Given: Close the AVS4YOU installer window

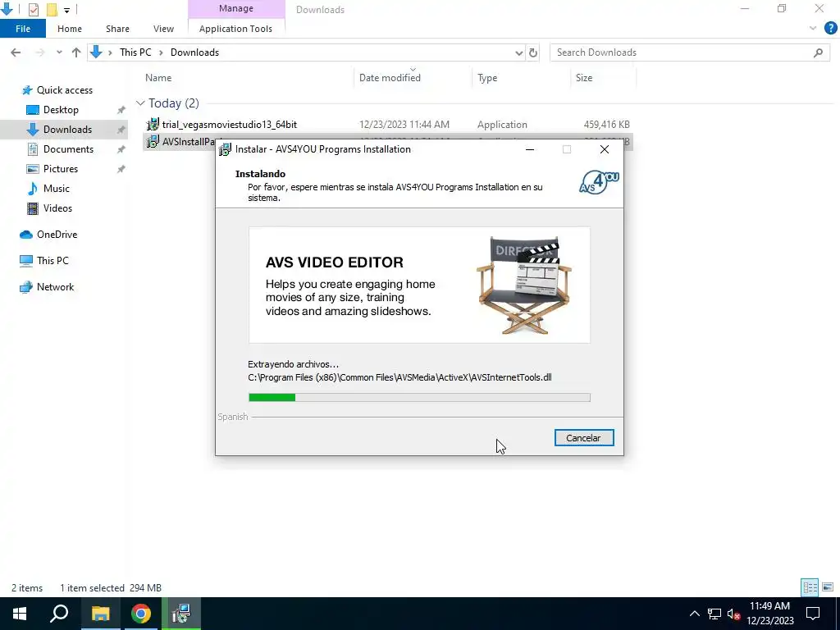Looking at the screenshot, I should pyautogui.click(x=605, y=149).
